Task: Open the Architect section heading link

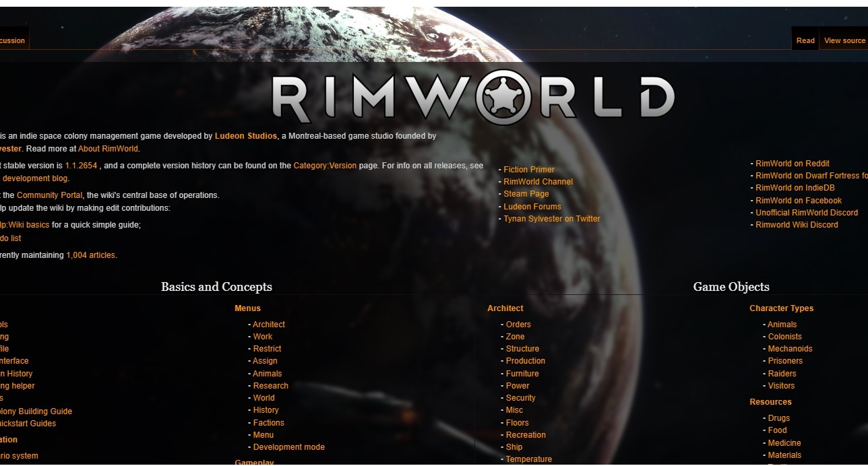Action: pos(505,308)
